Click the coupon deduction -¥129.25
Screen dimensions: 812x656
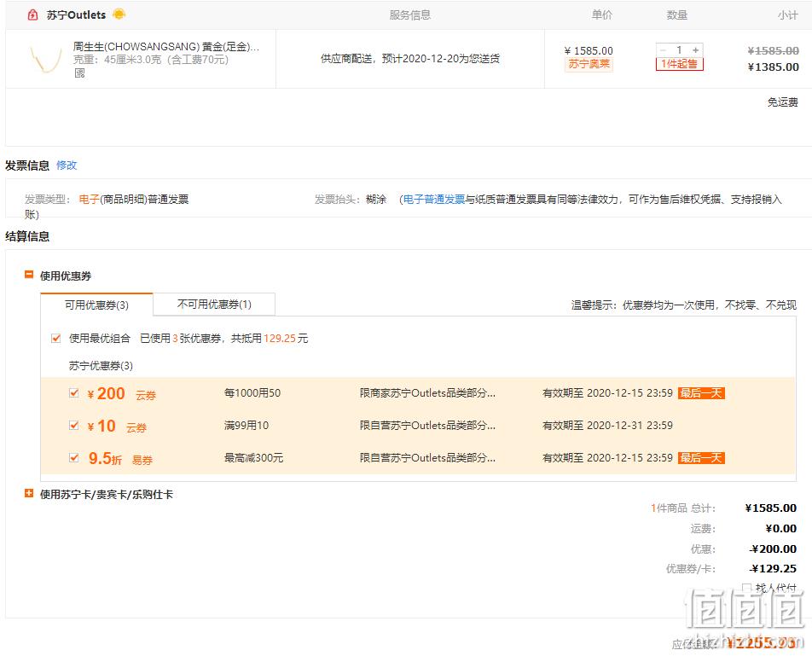(773, 568)
